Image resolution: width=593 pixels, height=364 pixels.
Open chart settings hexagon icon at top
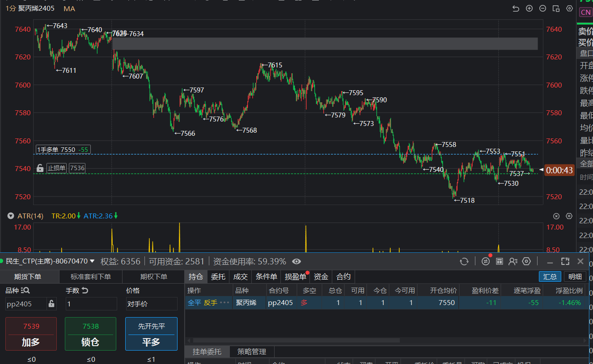pyautogui.click(x=569, y=8)
